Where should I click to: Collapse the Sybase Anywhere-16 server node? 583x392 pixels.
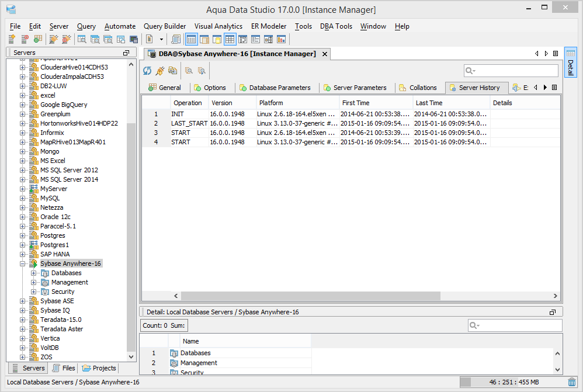23,263
